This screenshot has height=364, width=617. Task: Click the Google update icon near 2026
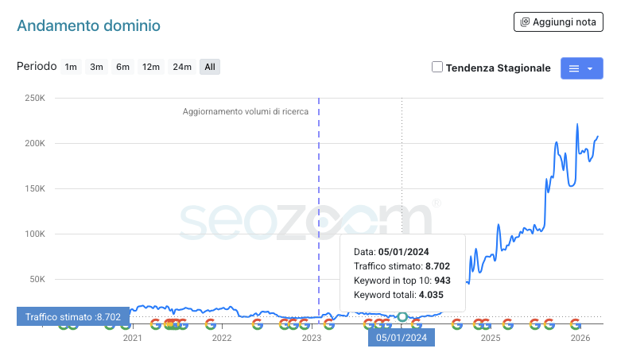coord(576,323)
